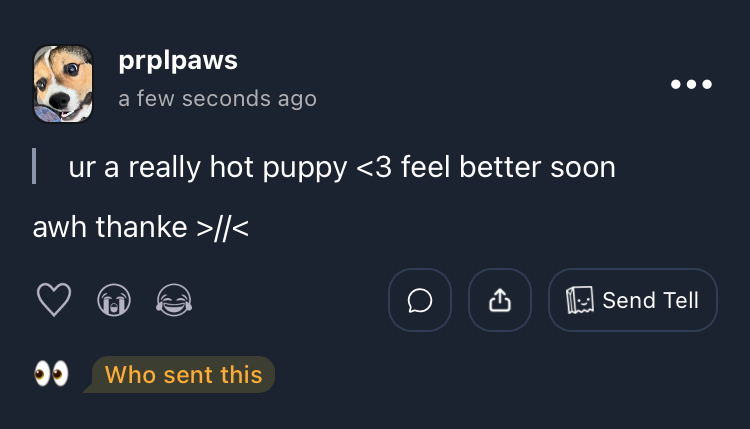Click the receipt icon inside Send Tell

(x=581, y=300)
